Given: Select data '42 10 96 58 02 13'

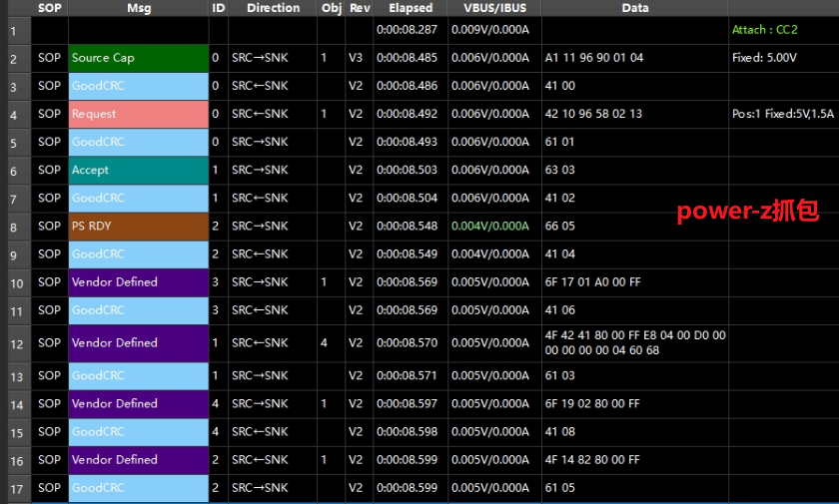Looking at the screenshot, I should [593, 114].
